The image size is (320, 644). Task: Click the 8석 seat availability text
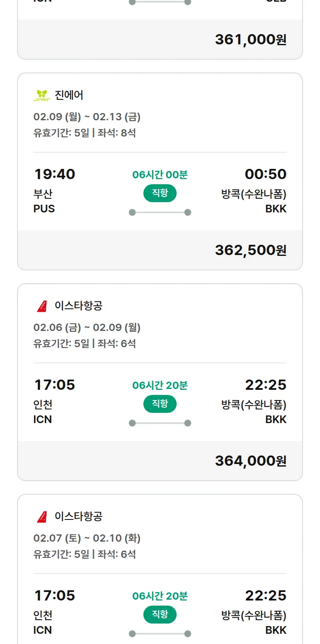click(x=128, y=133)
